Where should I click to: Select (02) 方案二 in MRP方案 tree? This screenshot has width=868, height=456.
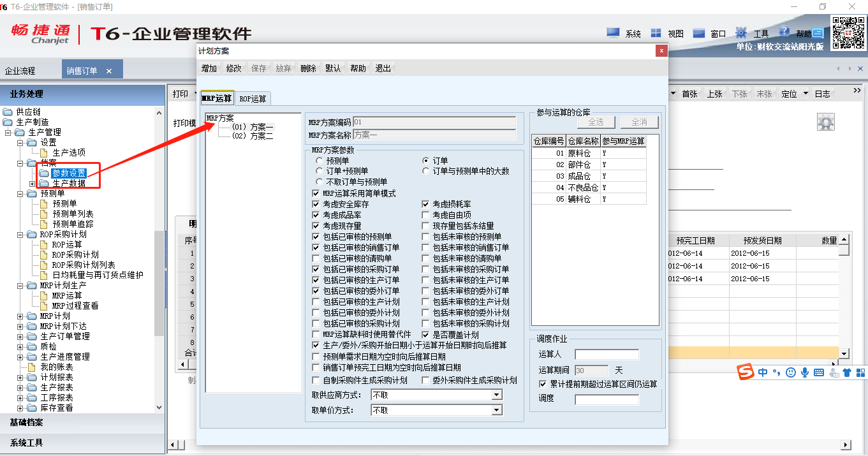tap(253, 136)
